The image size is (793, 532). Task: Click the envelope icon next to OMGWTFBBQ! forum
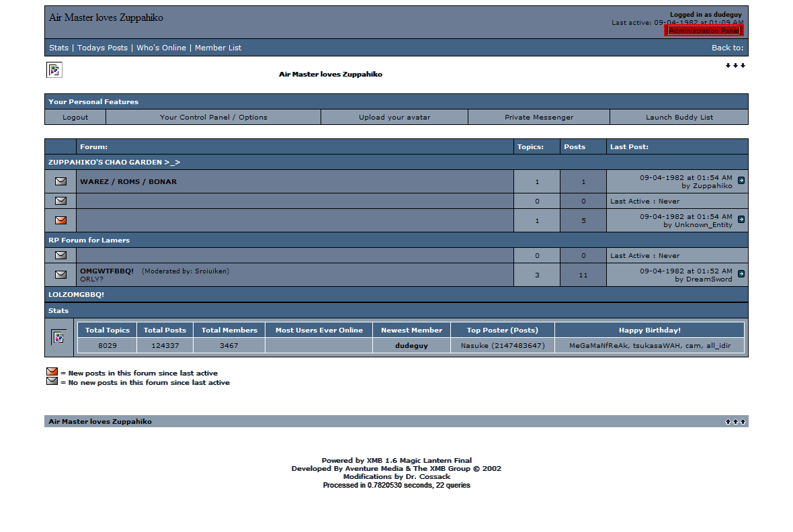(60, 275)
